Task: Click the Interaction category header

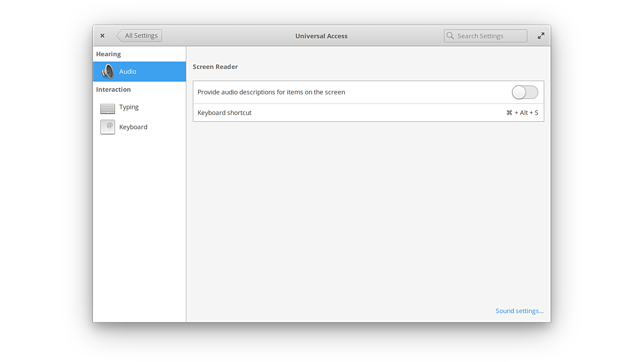Action: click(x=114, y=90)
